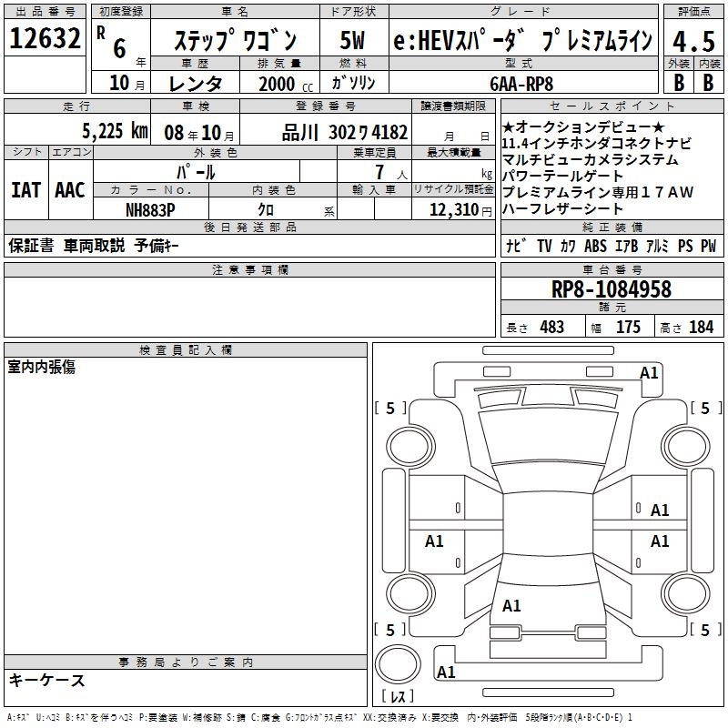Click the interior grade B under 内装
Viewport: 728px width, 728px height.
(708, 83)
